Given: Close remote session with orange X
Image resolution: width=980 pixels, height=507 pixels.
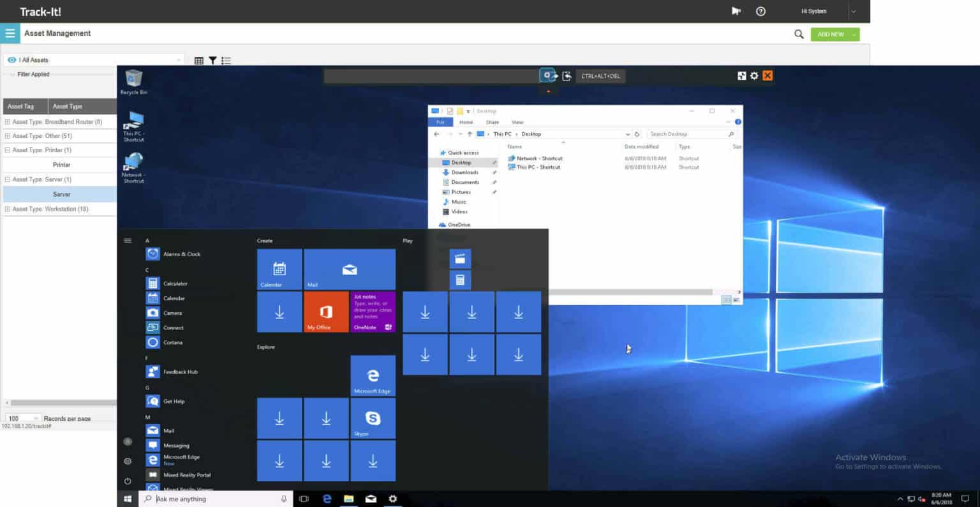Looking at the screenshot, I should (768, 75).
